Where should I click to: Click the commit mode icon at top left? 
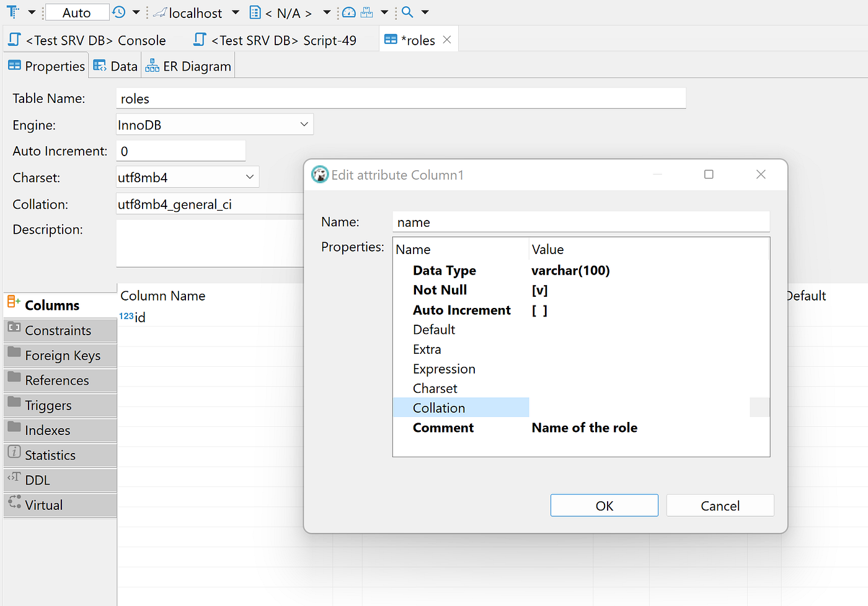pos(13,12)
